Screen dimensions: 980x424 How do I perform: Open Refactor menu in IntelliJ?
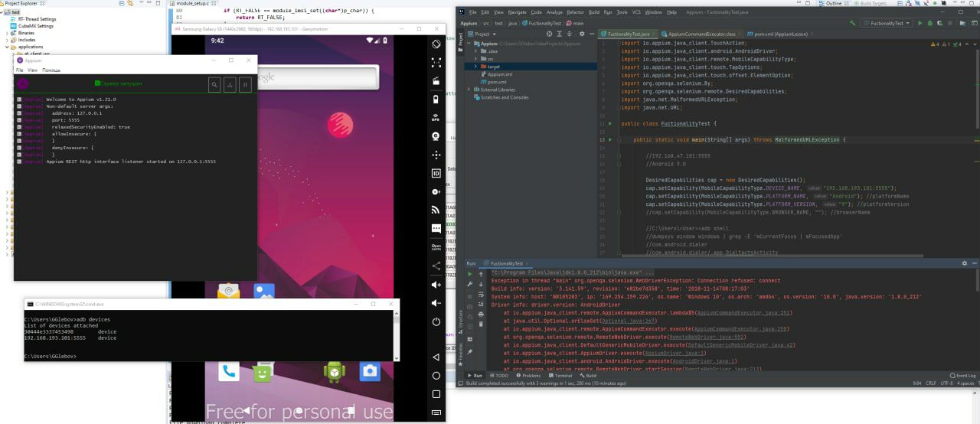pyautogui.click(x=575, y=12)
